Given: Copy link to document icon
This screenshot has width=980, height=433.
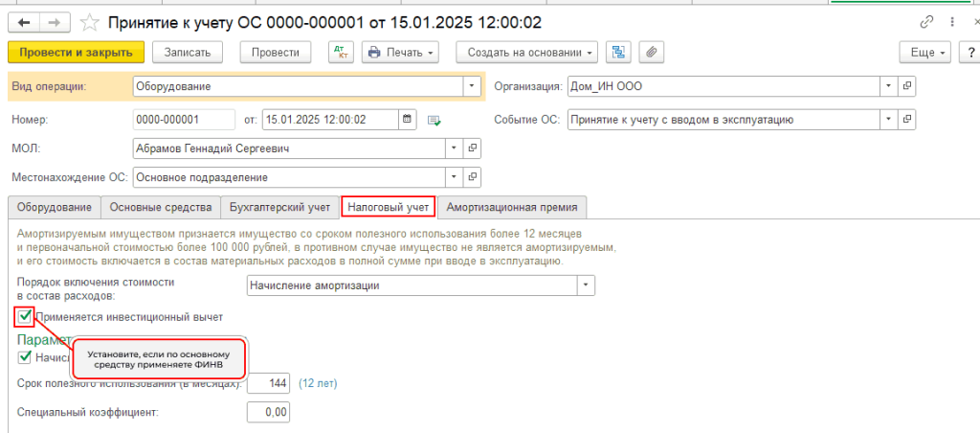Looking at the screenshot, I should coord(926,23).
